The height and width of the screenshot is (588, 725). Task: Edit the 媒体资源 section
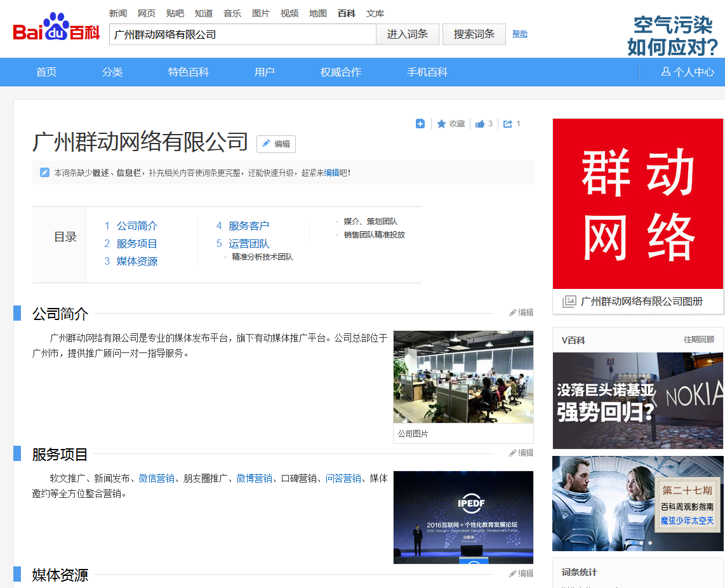click(x=521, y=573)
